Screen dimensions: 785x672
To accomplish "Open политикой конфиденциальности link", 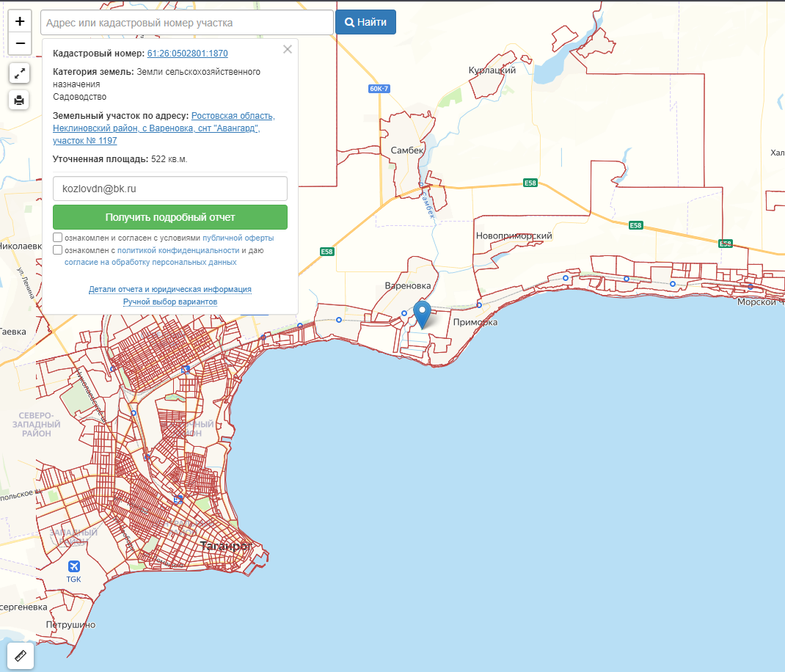I will coord(178,250).
